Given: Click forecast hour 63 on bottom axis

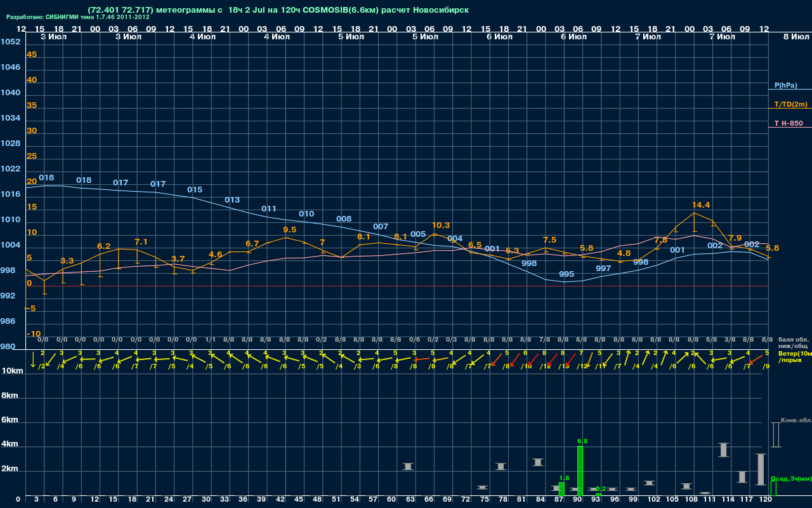Looking at the screenshot, I should [x=410, y=500].
